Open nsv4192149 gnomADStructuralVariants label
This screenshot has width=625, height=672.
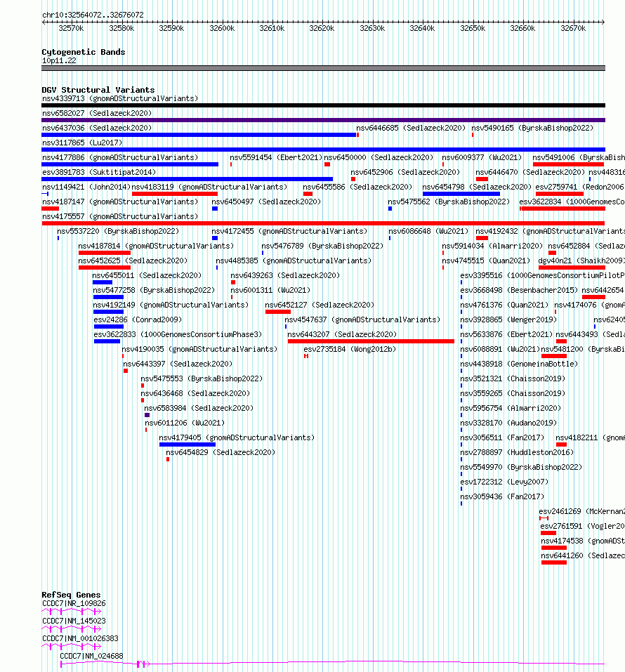pyautogui.click(x=171, y=305)
